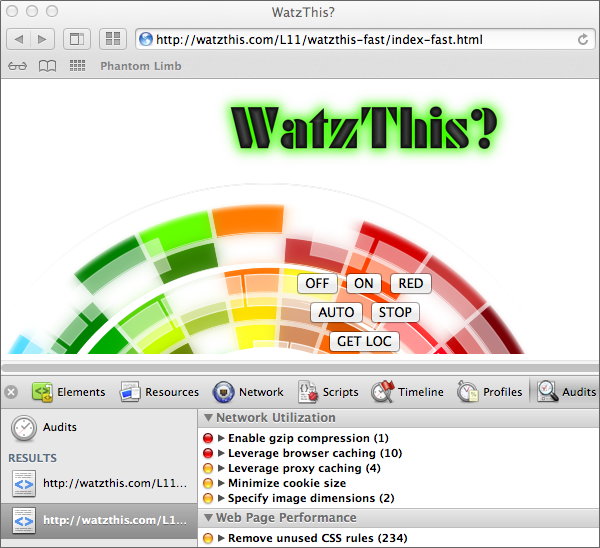The height and width of the screenshot is (548, 600).
Task: Toggle the sidebar view button in toolbar
Action: [77, 39]
